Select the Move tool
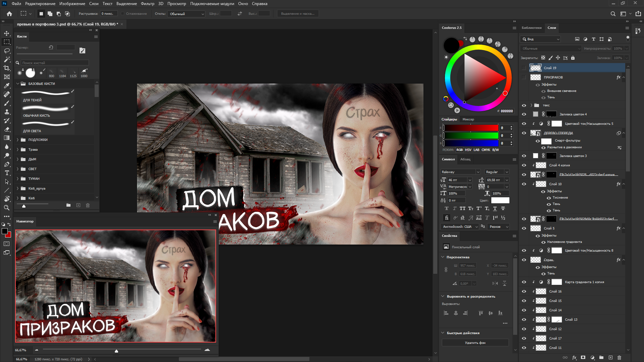The height and width of the screenshot is (362, 644). tap(7, 33)
